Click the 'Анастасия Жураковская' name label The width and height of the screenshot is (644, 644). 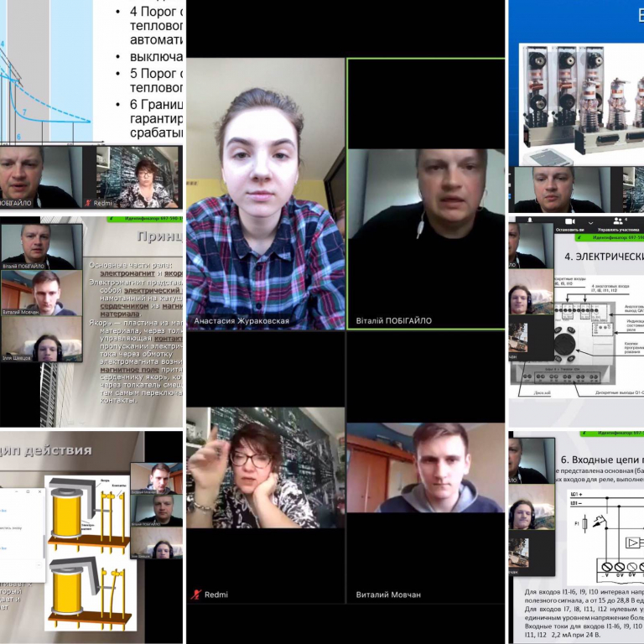point(241,321)
